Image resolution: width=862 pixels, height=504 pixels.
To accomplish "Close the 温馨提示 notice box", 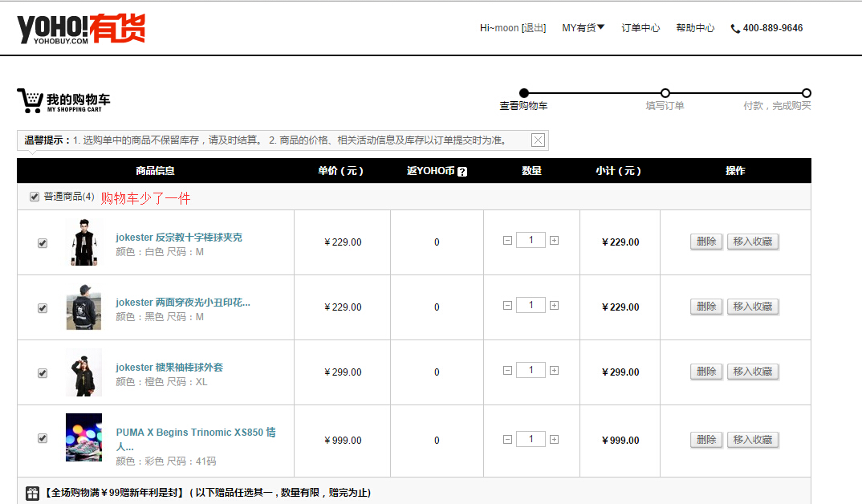I will click(x=539, y=140).
